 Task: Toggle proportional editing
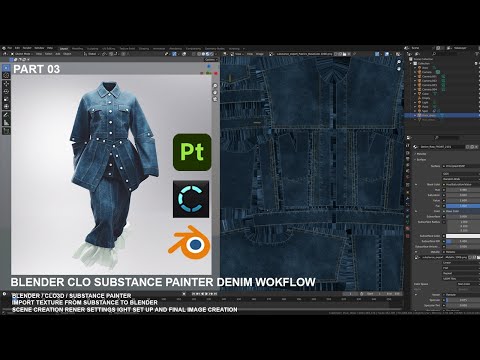(123, 54)
